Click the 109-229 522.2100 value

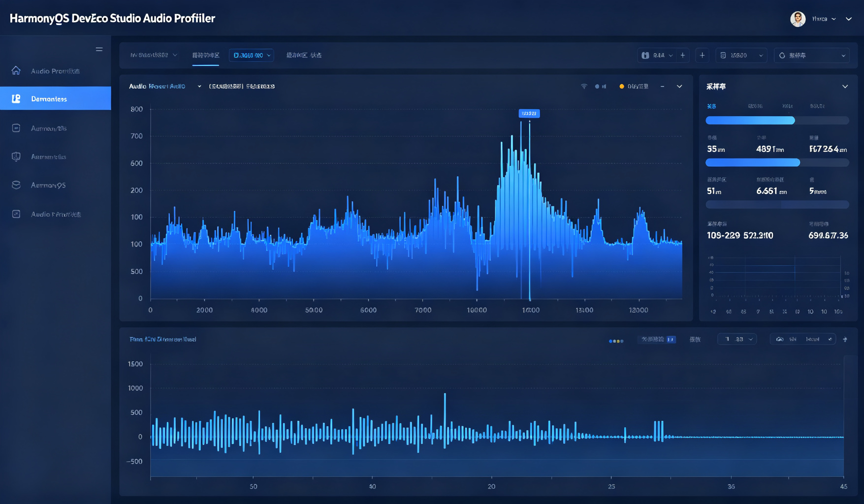[x=740, y=235]
